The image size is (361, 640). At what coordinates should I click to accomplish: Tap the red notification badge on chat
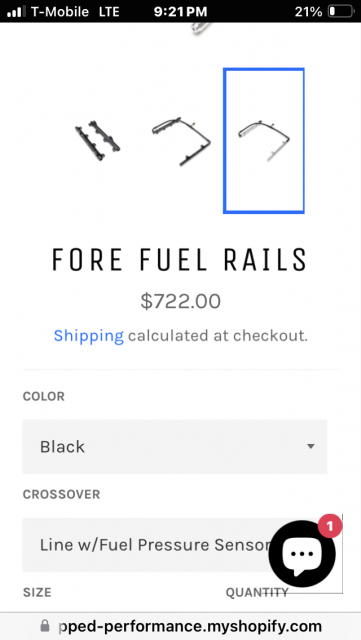(x=330, y=527)
